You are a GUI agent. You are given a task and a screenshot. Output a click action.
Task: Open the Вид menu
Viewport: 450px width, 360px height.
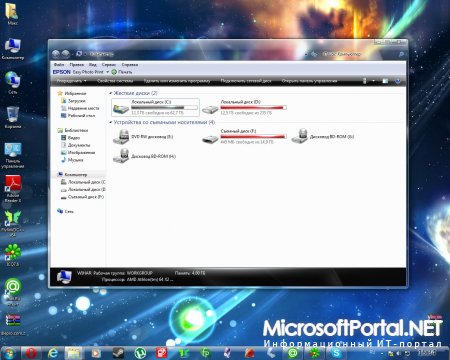coord(93,64)
